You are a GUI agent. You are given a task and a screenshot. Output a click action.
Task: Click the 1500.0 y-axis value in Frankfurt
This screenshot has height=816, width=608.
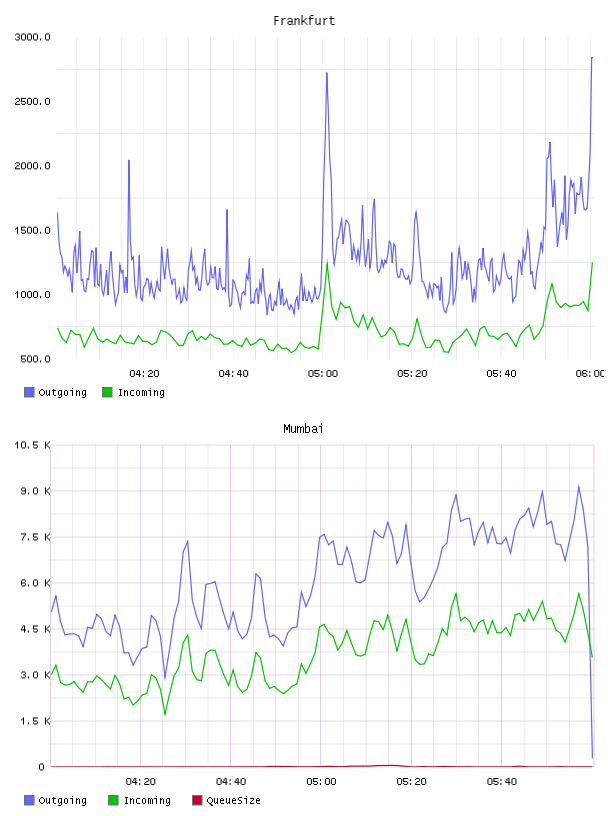(32, 231)
